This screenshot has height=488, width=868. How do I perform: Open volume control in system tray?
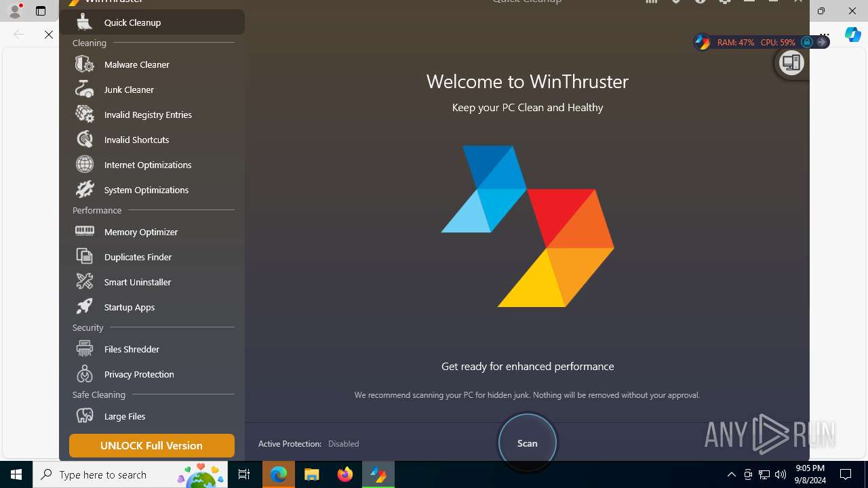point(781,474)
